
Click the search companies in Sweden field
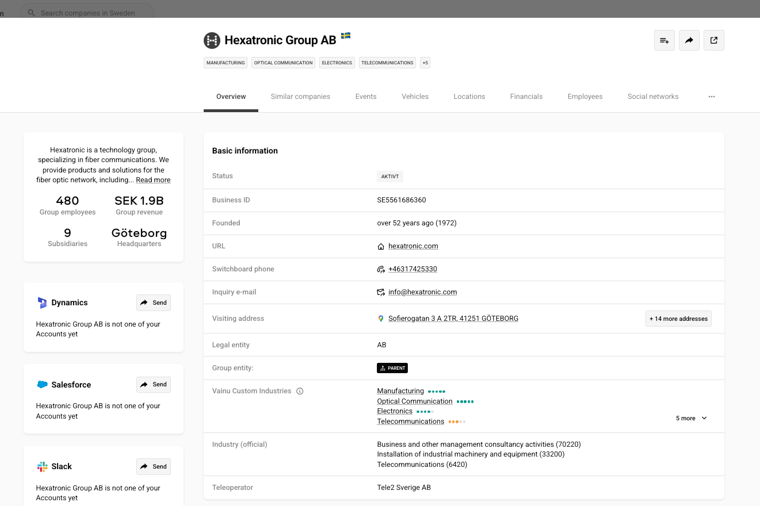[88, 13]
